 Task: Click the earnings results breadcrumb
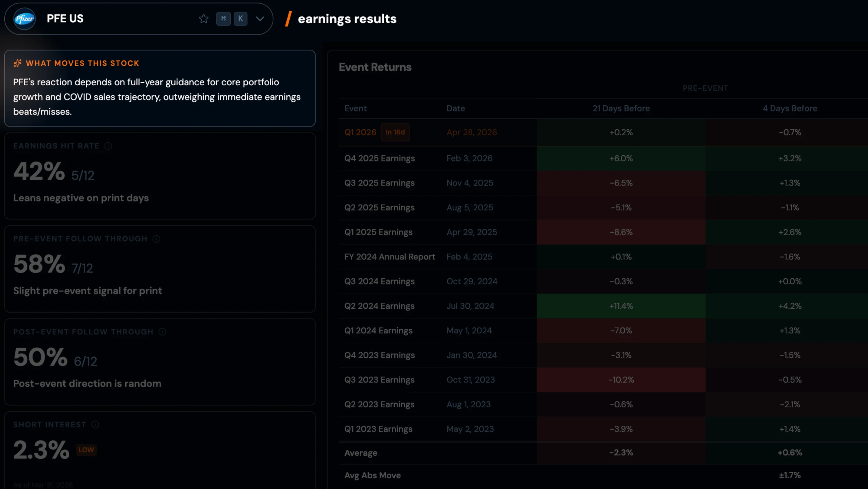347,19
